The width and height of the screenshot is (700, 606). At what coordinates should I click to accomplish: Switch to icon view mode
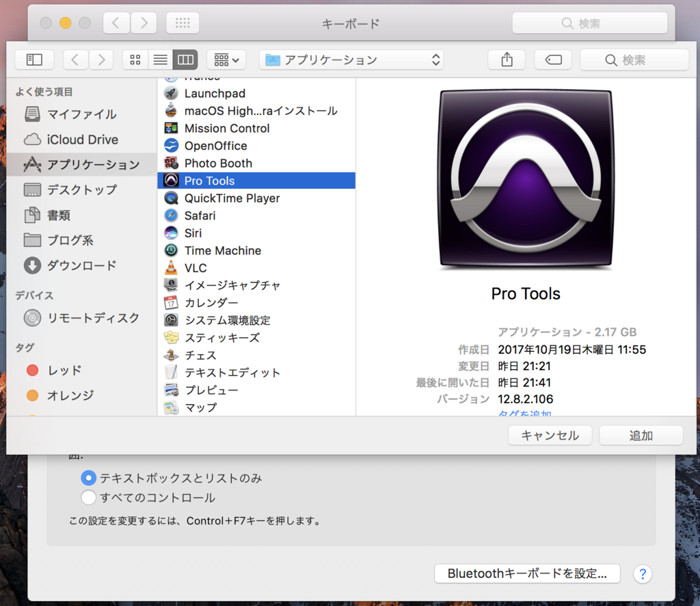point(135,60)
